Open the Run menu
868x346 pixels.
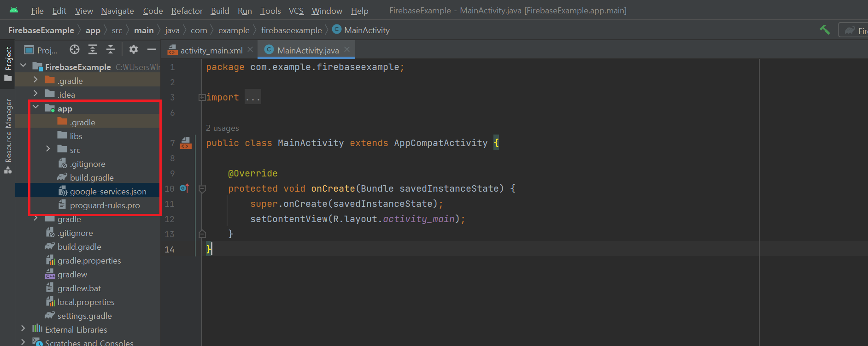245,11
